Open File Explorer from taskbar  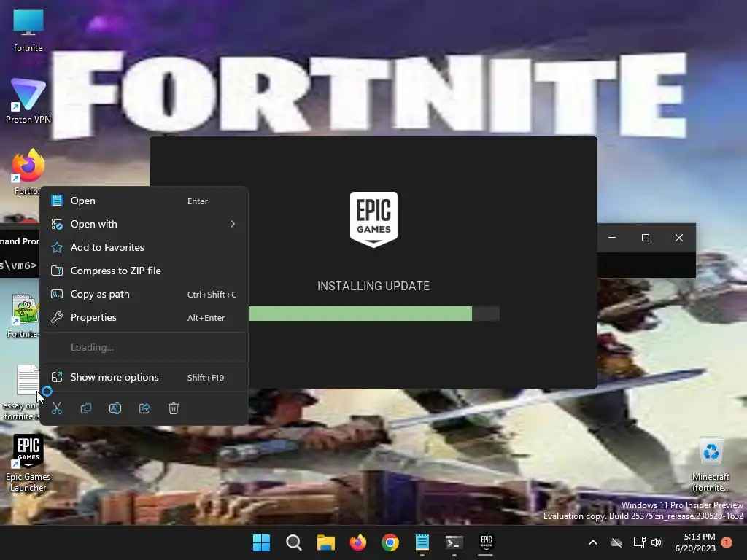coord(326,542)
